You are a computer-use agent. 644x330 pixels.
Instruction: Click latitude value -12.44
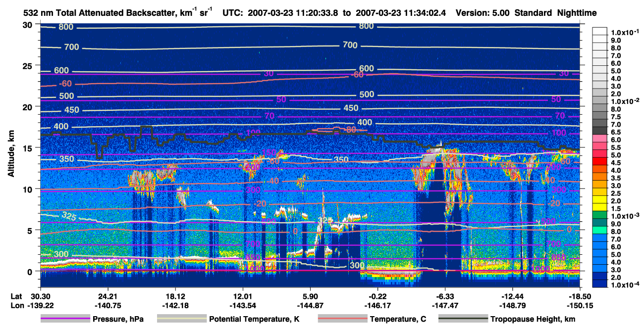512,296
